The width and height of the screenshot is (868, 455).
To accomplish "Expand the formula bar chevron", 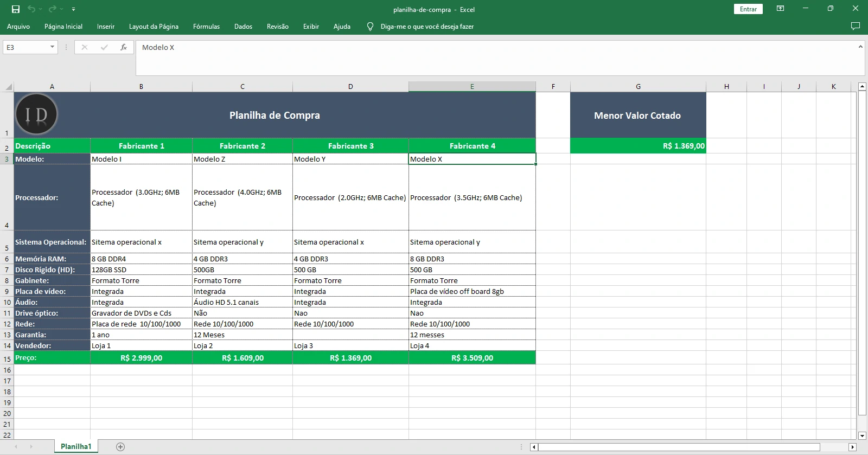I will [x=860, y=47].
